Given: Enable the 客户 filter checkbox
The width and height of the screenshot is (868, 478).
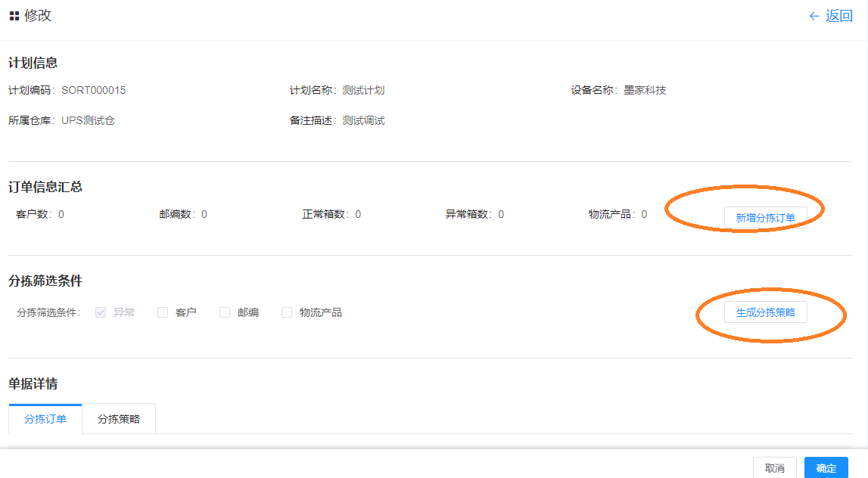Looking at the screenshot, I should coord(163,312).
